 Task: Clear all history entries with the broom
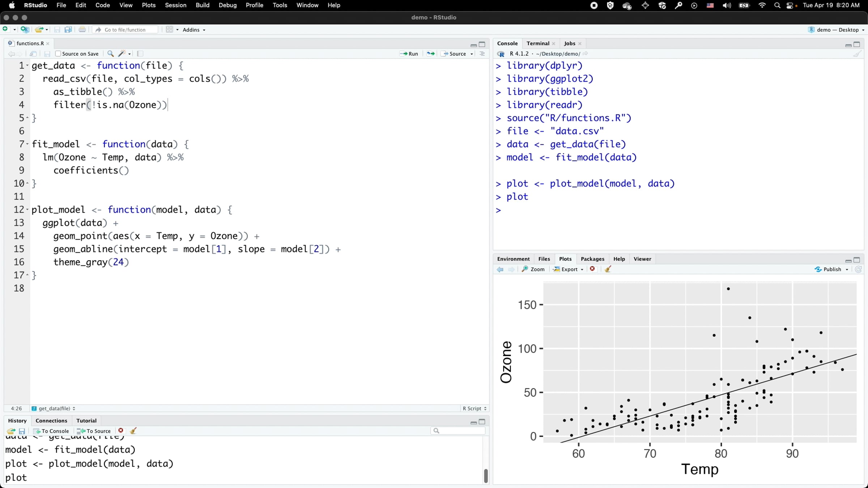click(133, 431)
